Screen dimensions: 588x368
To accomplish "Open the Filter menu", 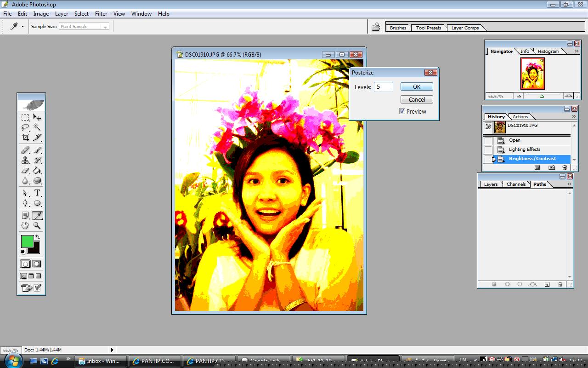I will tap(101, 14).
